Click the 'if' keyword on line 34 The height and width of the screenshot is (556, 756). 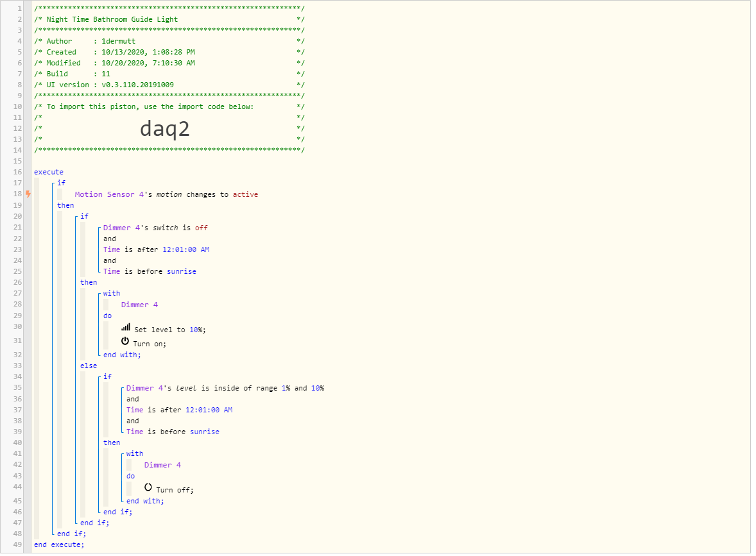tap(108, 377)
